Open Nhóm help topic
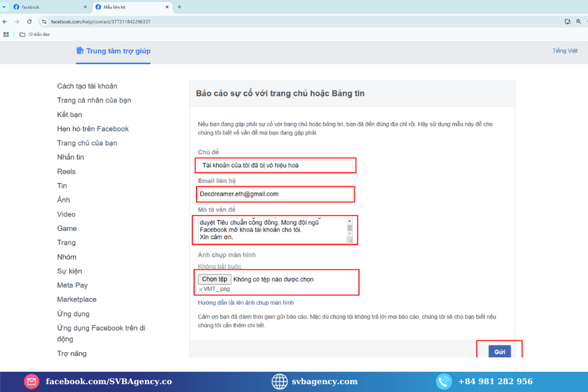The image size is (588, 392). click(x=67, y=257)
